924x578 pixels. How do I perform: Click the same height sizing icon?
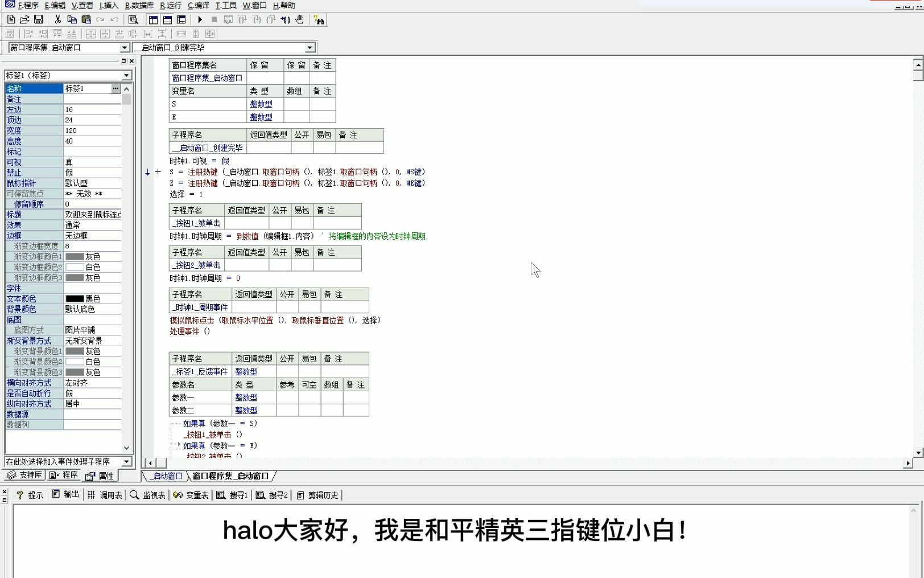[x=196, y=34]
